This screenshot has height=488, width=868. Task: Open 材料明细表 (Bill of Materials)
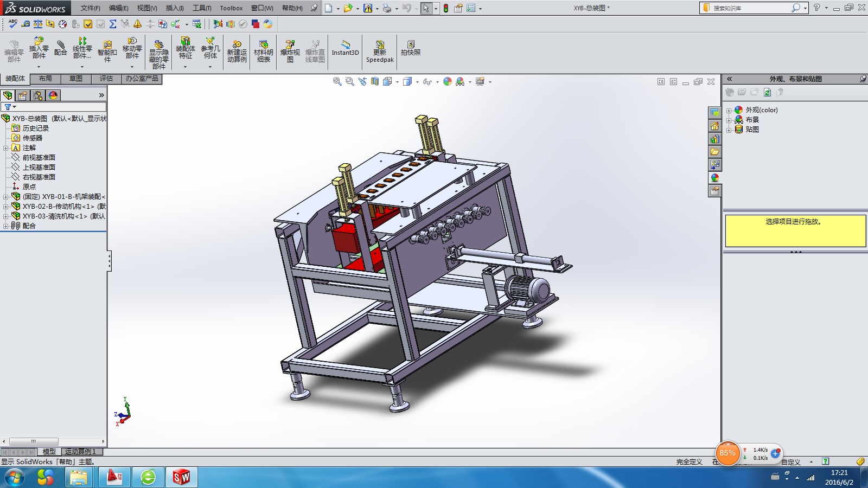(x=264, y=52)
